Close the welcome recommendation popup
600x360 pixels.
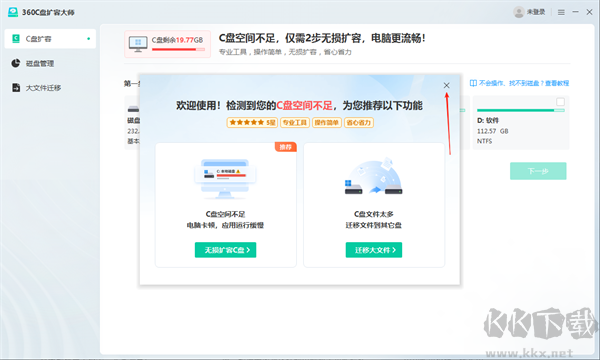pos(446,85)
